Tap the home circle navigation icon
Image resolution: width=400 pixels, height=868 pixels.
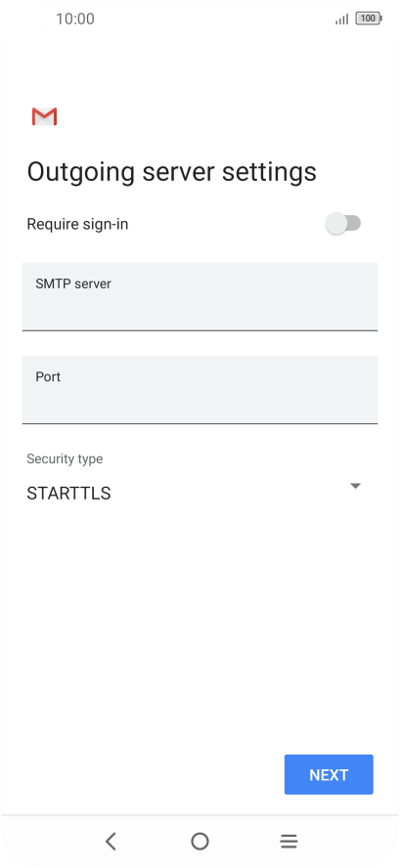200,841
